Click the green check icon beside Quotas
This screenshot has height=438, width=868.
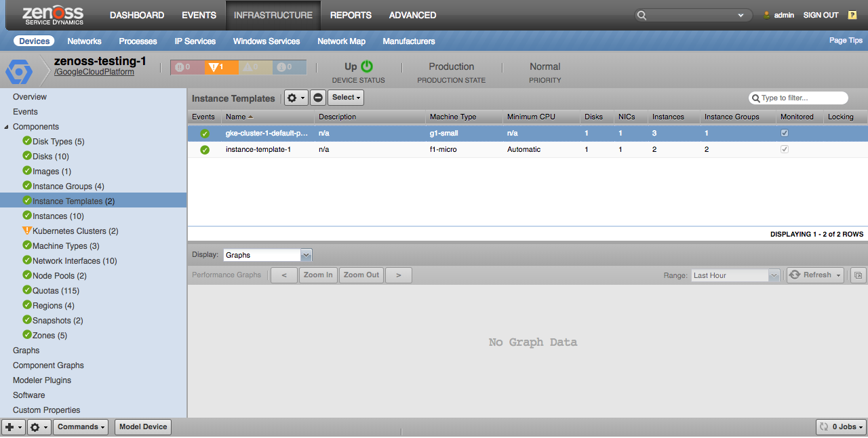coord(27,290)
